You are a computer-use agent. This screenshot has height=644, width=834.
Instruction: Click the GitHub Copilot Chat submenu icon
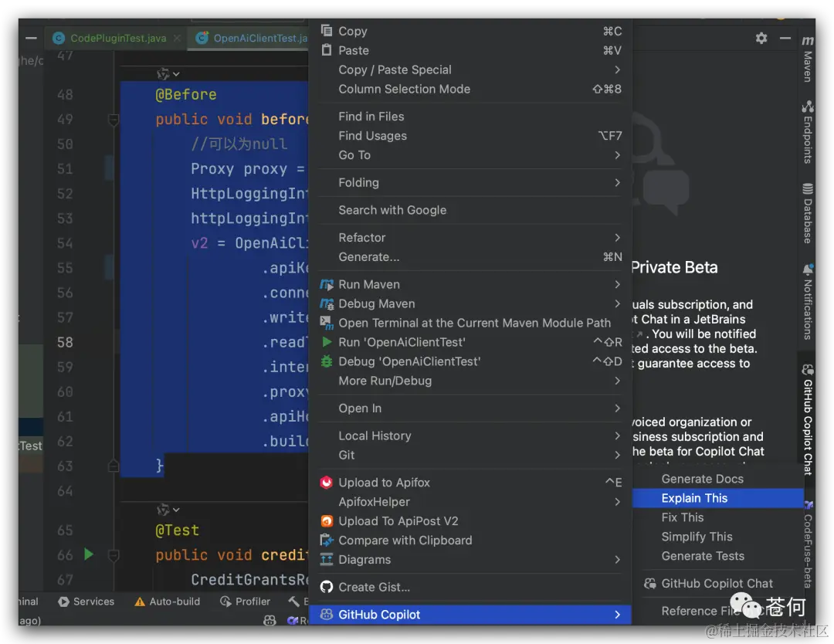[x=649, y=583]
